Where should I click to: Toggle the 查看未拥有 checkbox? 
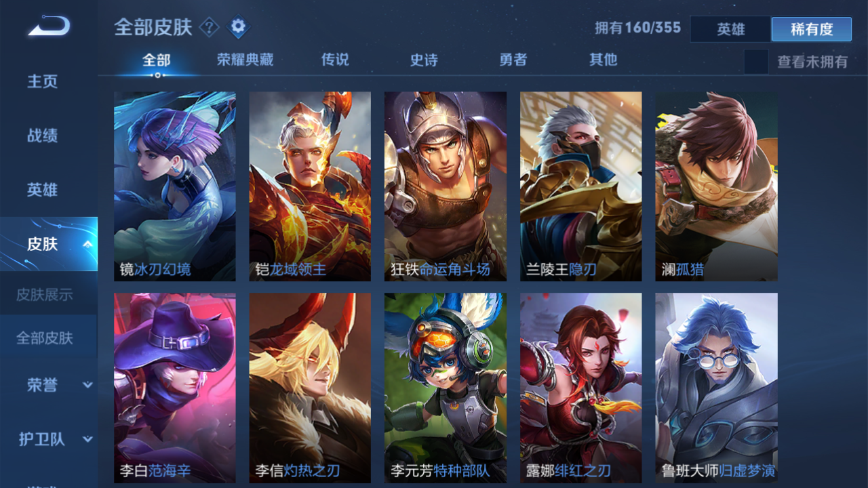pos(756,62)
